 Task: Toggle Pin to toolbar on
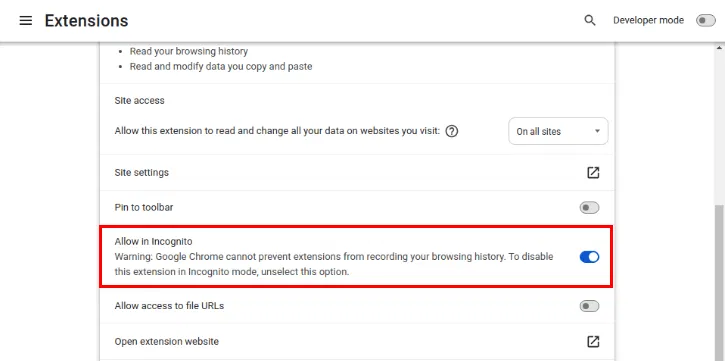[x=589, y=208]
